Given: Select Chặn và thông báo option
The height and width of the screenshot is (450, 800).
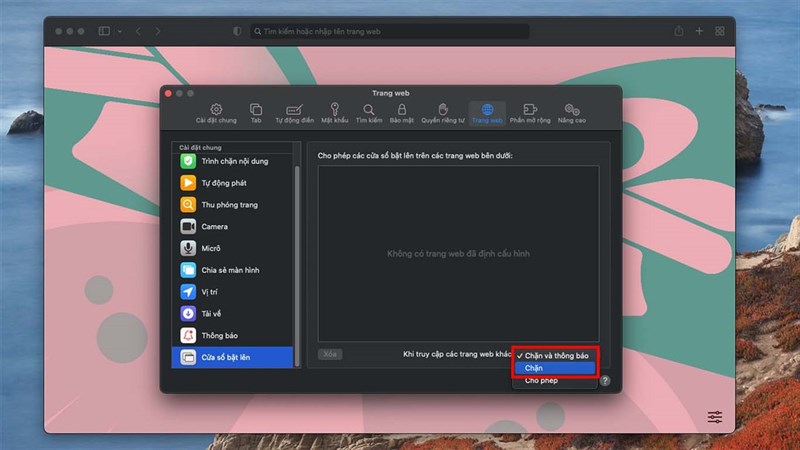Looking at the screenshot, I should click(555, 355).
